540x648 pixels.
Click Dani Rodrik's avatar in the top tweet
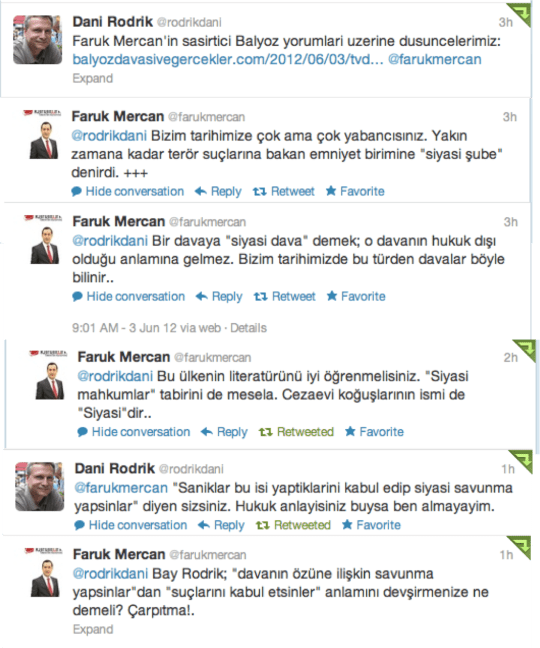point(38,40)
